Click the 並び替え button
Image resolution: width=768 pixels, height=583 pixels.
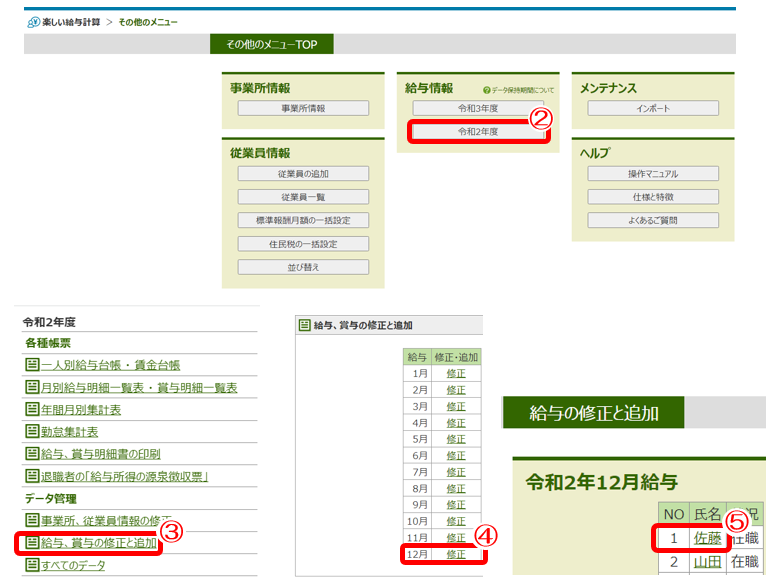(303, 267)
